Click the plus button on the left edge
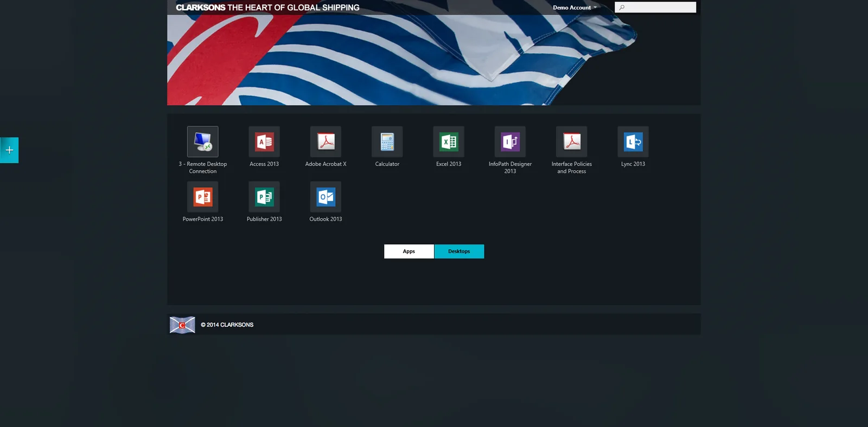The image size is (868, 427). (9, 150)
